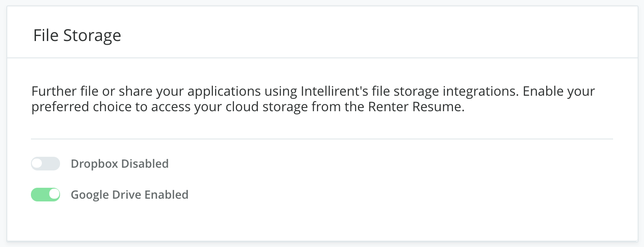The height and width of the screenshot is (247, 644).
Task: Click the words "Google Drive" in the label
Action: point(106,195)
